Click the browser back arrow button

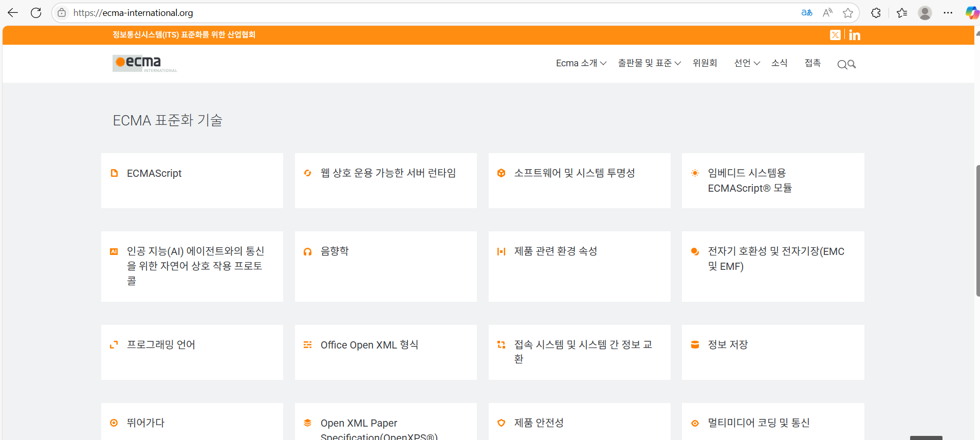(13, 13)
